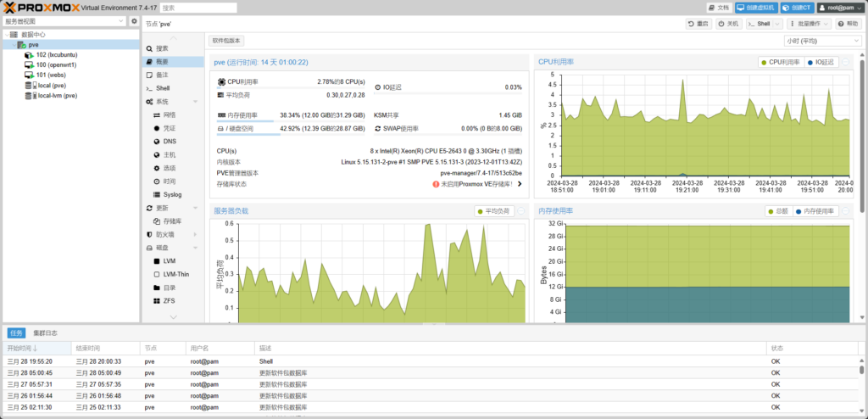Open the 批量操作 bulk actions menu
The image size is (868, 419).
[809, 24]
